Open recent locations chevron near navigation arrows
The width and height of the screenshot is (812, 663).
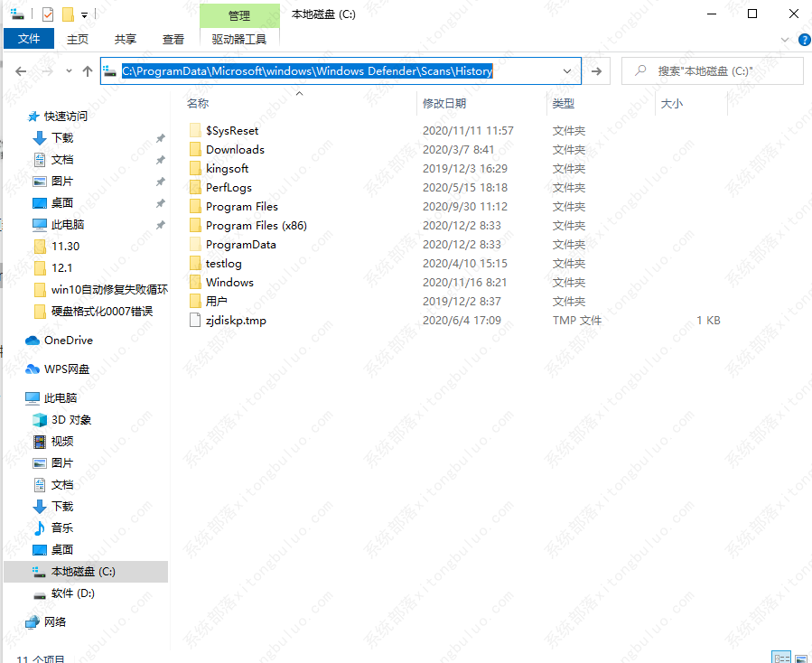[68, 70]
